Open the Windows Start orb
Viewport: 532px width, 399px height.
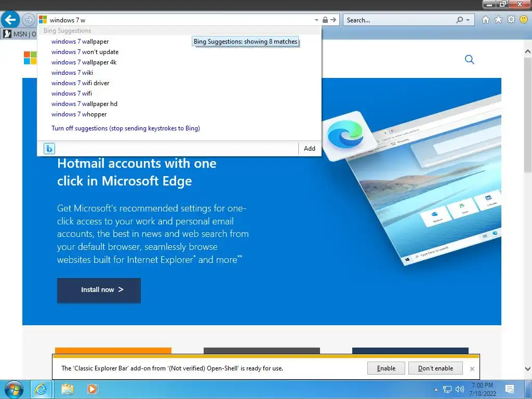pyautogui.click(x=14, y=390)
